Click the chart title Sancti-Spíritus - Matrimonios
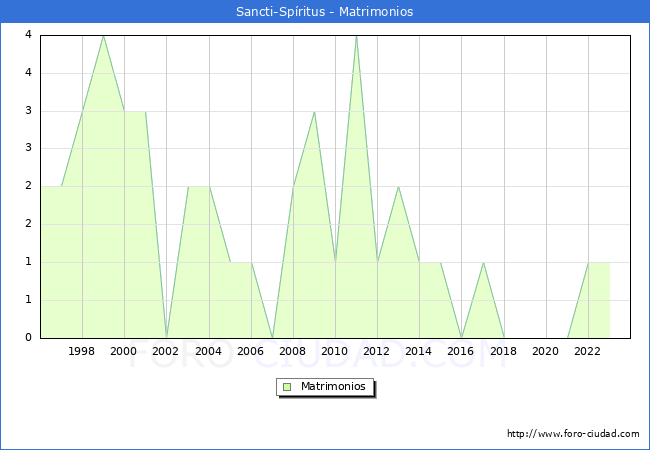 (325, 12)
